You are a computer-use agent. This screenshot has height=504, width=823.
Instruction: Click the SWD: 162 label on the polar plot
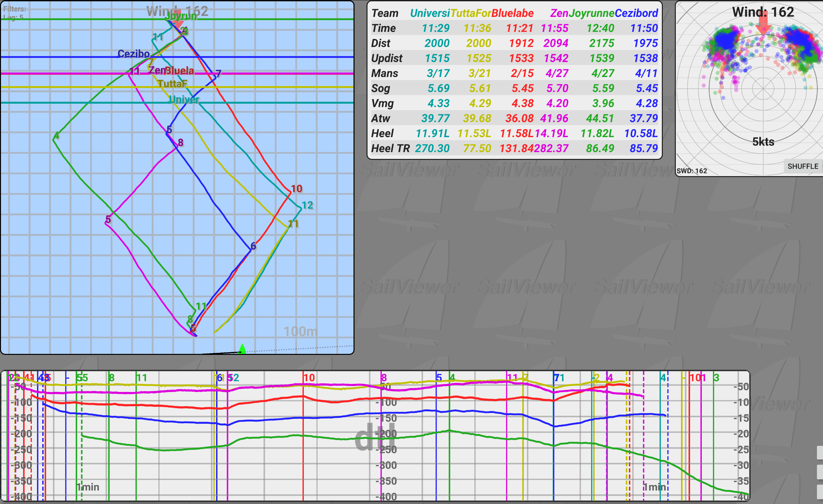(692, 171)
